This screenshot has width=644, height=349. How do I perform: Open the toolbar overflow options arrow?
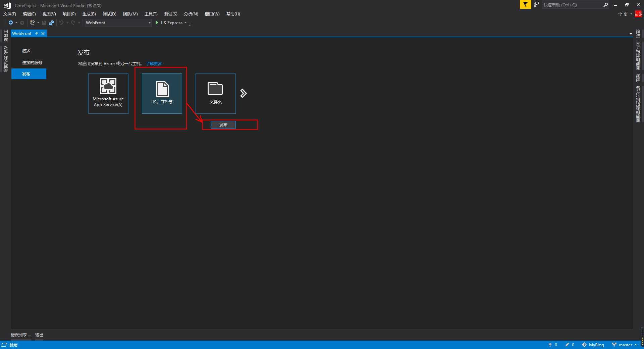(x=190, y=24)
